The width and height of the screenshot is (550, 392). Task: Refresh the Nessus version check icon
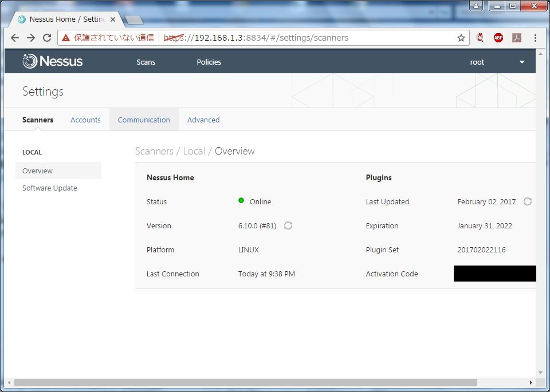click(288, 225)
